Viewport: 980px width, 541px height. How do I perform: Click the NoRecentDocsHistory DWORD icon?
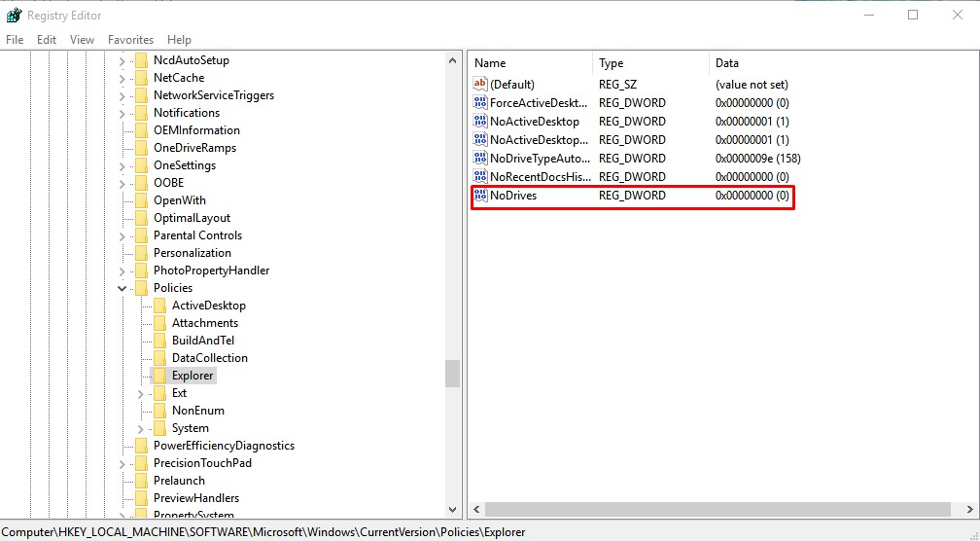[480, 176]
